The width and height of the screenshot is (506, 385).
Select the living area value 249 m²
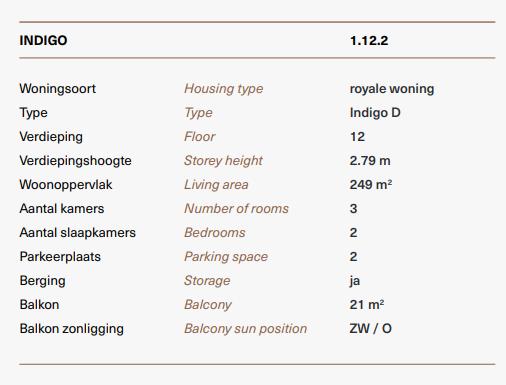click(371, 185)
